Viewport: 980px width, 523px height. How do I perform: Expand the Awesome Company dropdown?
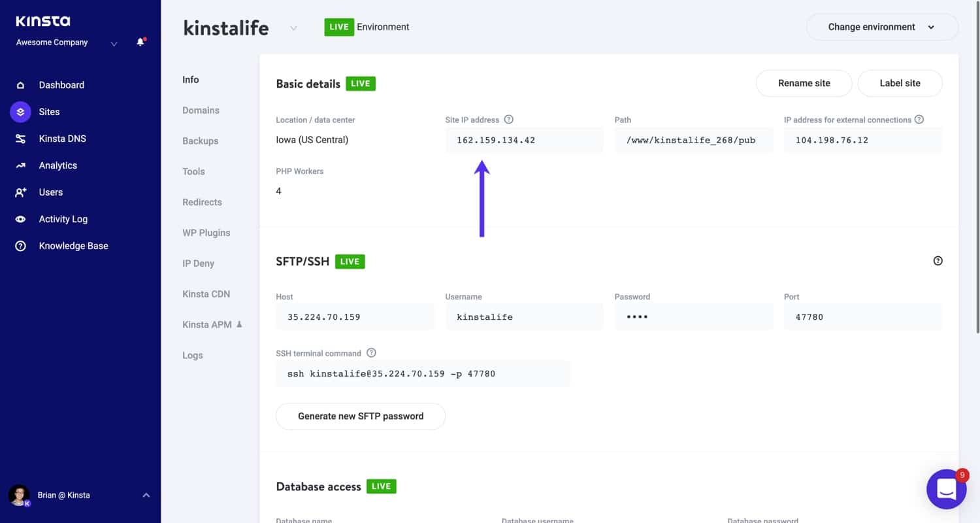coord(114,44)
